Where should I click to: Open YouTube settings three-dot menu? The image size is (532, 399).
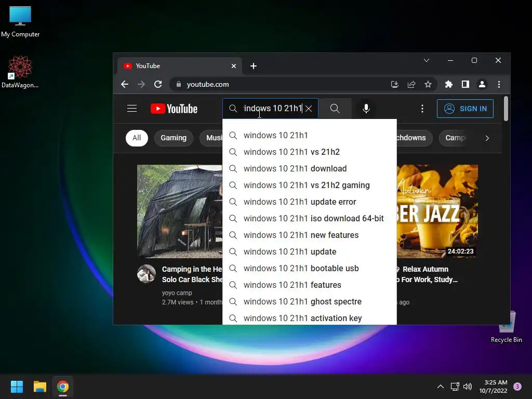click(x=422, y=109)
